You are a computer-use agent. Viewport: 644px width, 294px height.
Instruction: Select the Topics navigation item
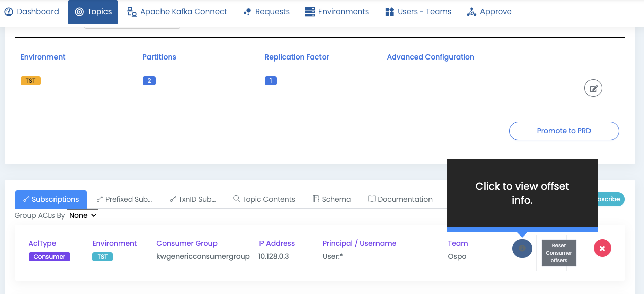coord(93,12)
